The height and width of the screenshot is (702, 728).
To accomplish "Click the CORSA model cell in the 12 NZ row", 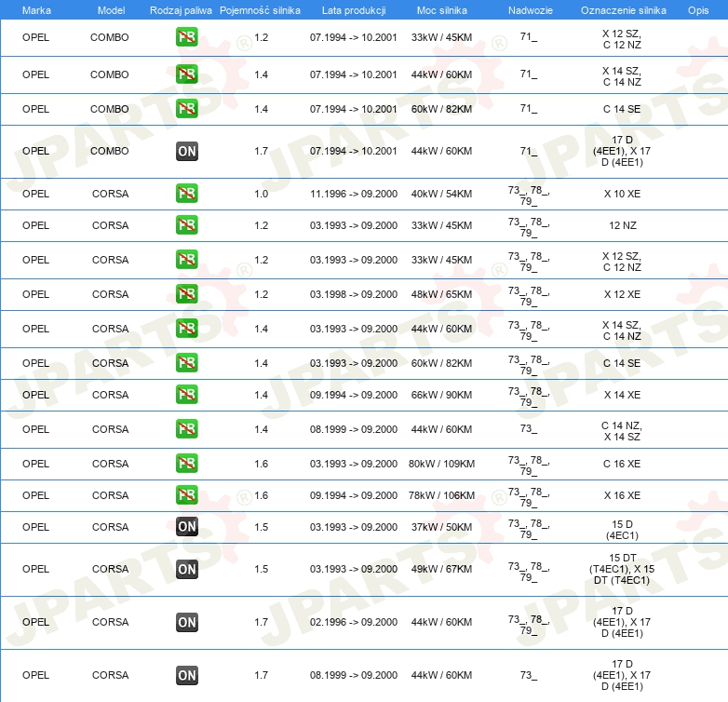I will click(110, 225).
